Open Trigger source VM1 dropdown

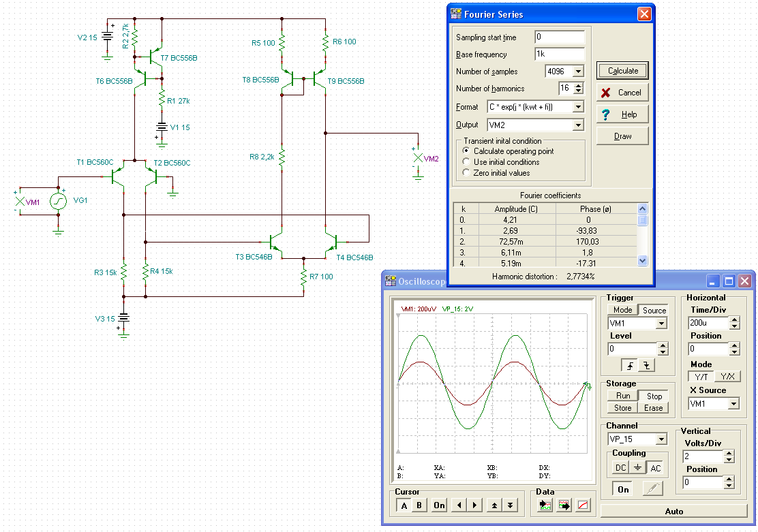pyautogui.click(x=662, y=324)
